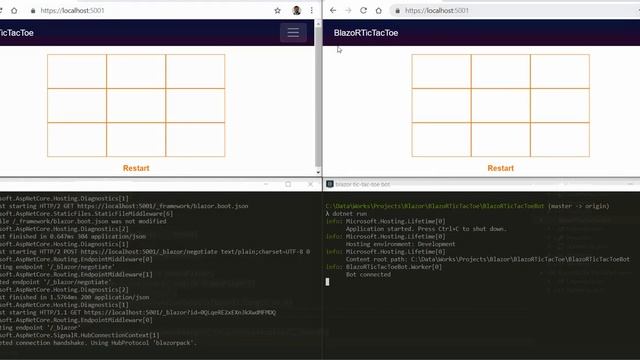Click Restart under the left browser board
This screenshot has width=640, height=360.
point(136,168)
